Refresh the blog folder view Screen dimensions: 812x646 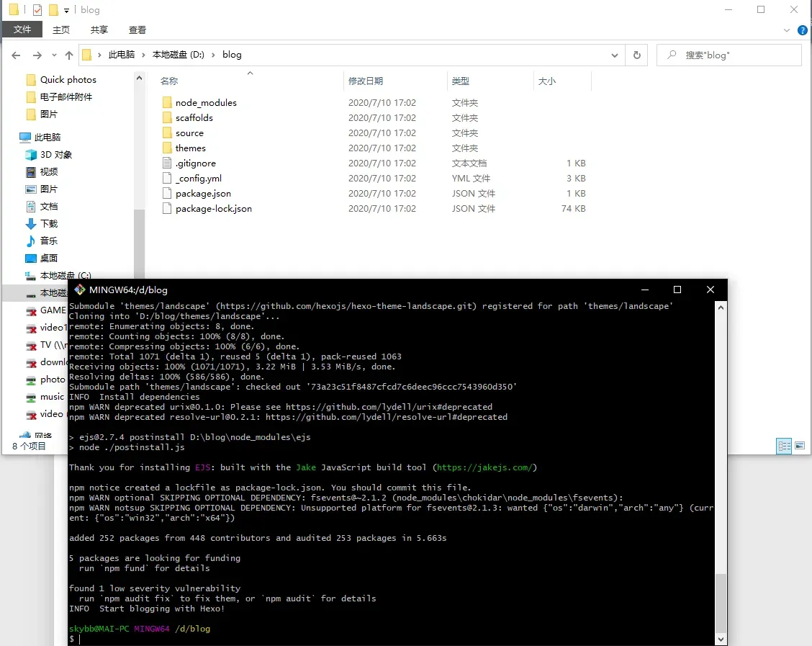(x=637, y=55)
